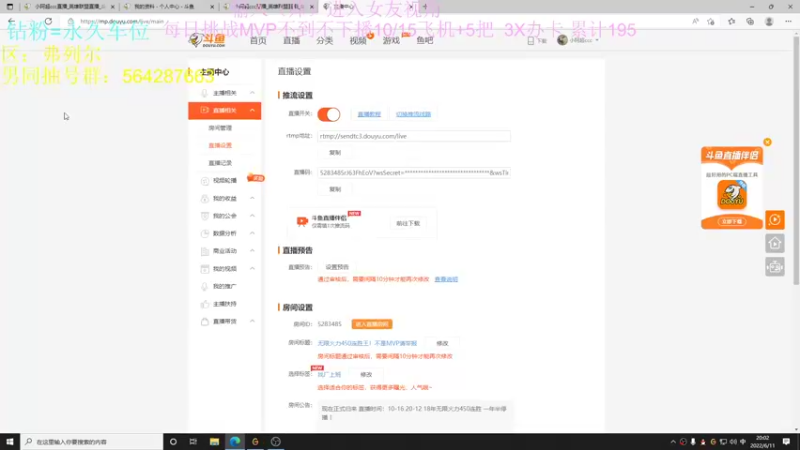This screenshot has width=800, height=450.
Task: Click the 数据分析 pie chart icon
Action: 205,233
